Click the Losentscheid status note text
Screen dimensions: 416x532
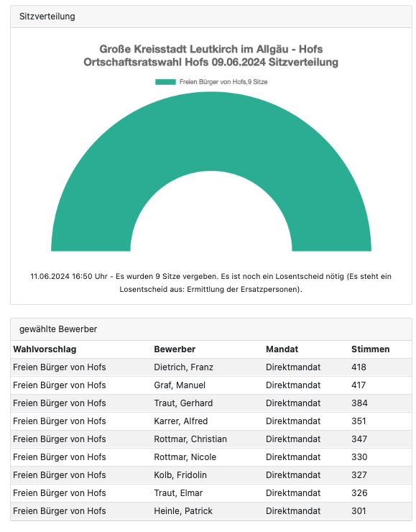211,283
